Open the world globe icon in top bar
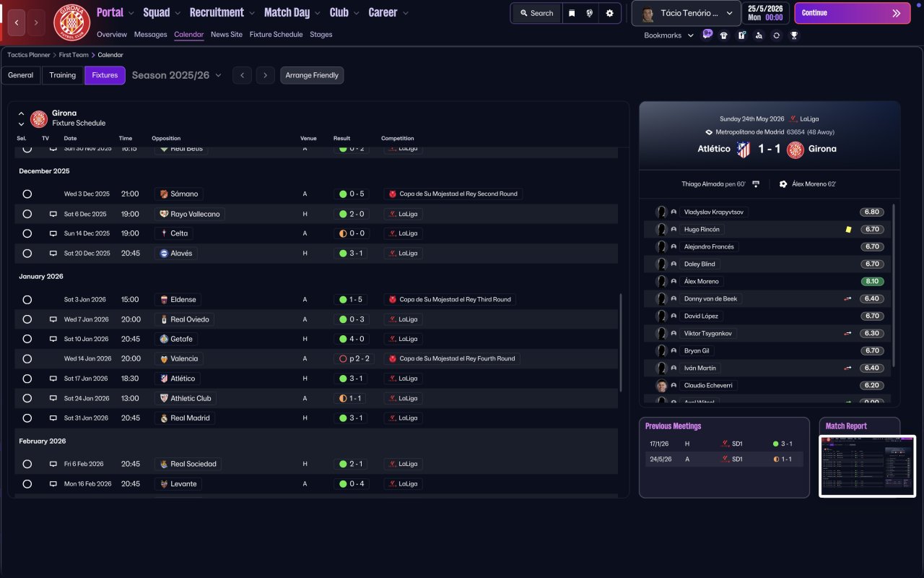The height and width of the screenshot is (578, 924). coord(590,13)
